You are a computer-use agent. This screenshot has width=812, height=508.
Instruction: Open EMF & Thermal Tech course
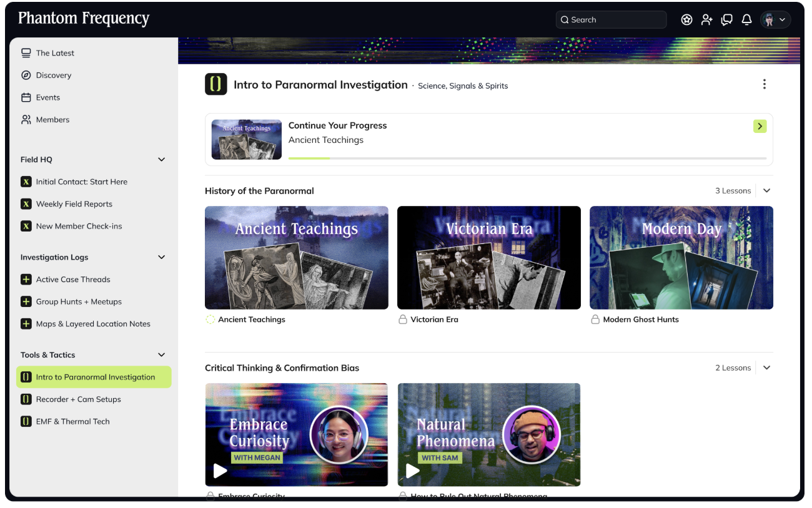pos(72,422)
